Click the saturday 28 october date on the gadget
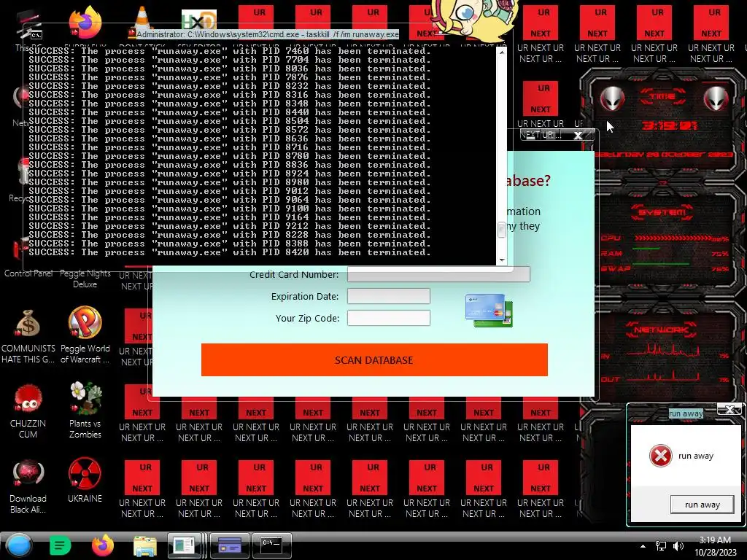 coord(665,155)
